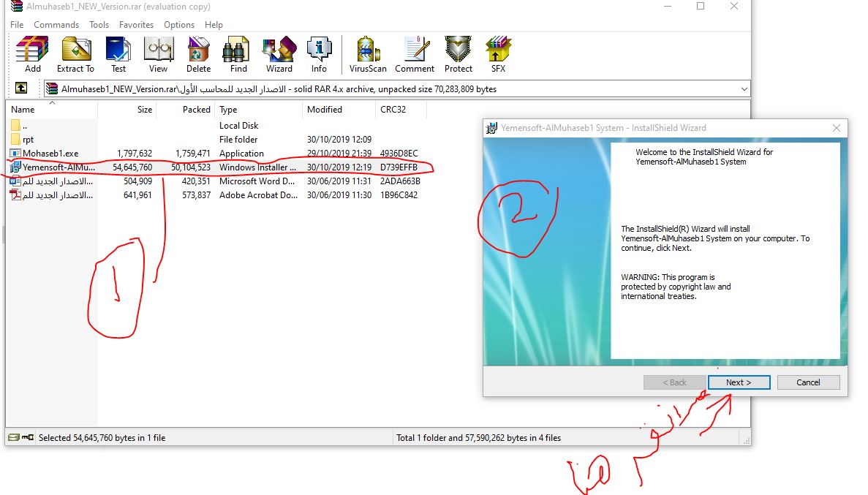Image resolution: width=868 pixels, height=495 pixels.
Task: Click packed value 573,837
Action: 197,195
